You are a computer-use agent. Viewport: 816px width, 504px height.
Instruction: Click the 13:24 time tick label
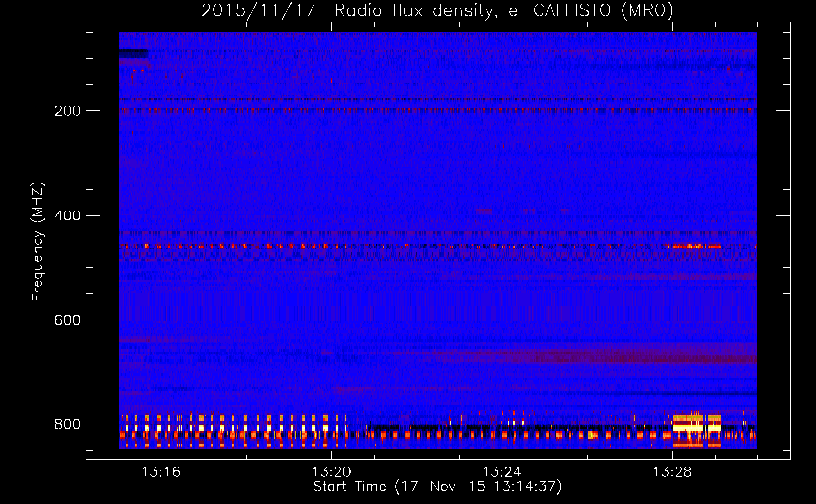click(502, 472)
